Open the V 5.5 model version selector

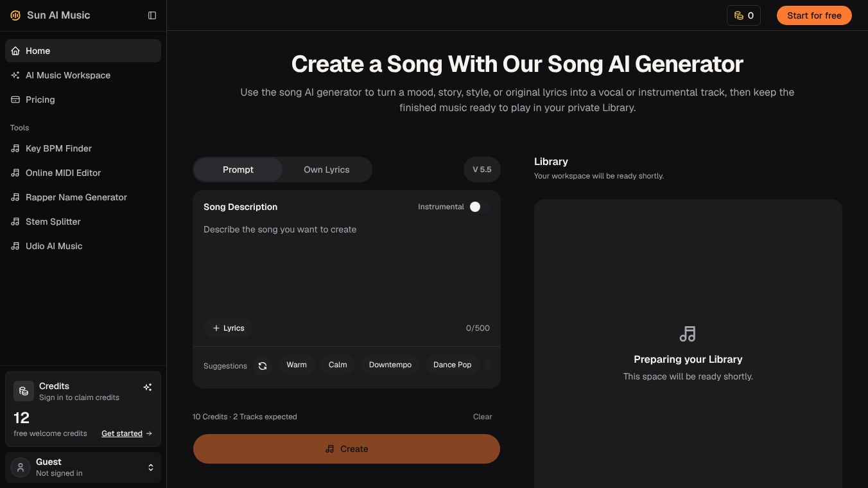tap(482, 170)
